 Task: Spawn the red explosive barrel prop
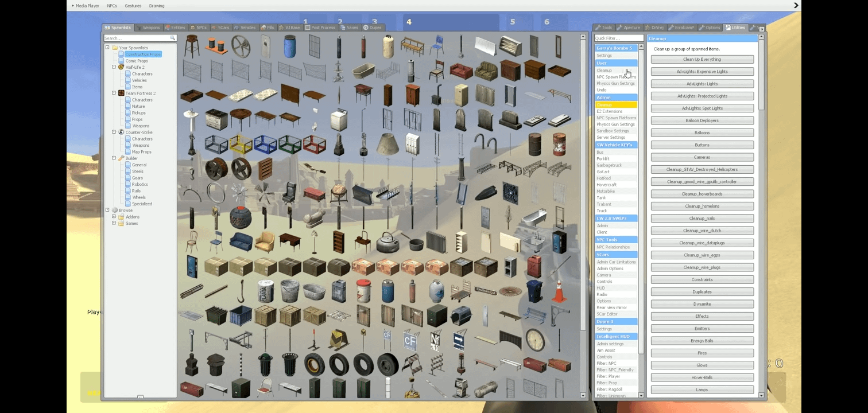click(x=559, y=144)
